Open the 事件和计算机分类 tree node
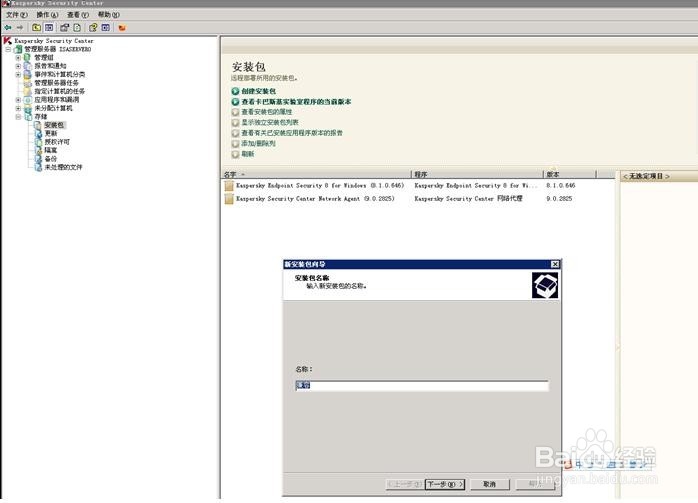The width and height of the screenshot is (698, 503). [60, 74]
